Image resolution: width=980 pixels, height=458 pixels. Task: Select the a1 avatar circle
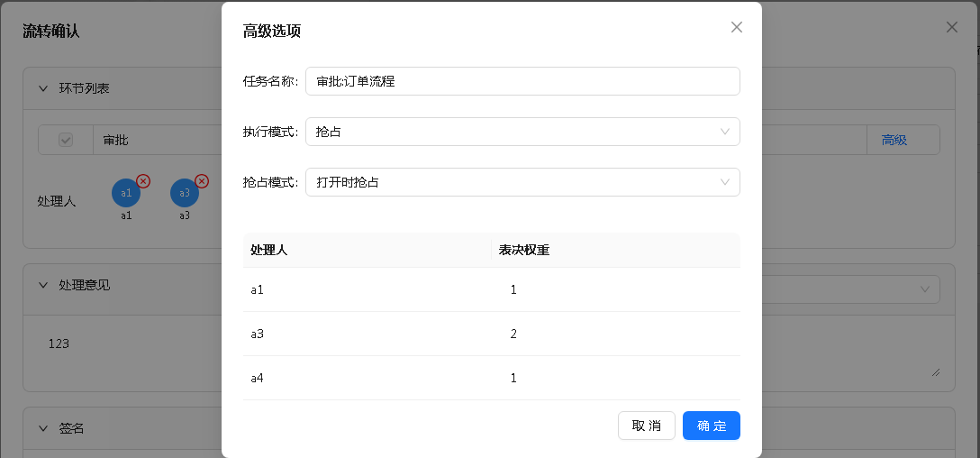(126, 193)
